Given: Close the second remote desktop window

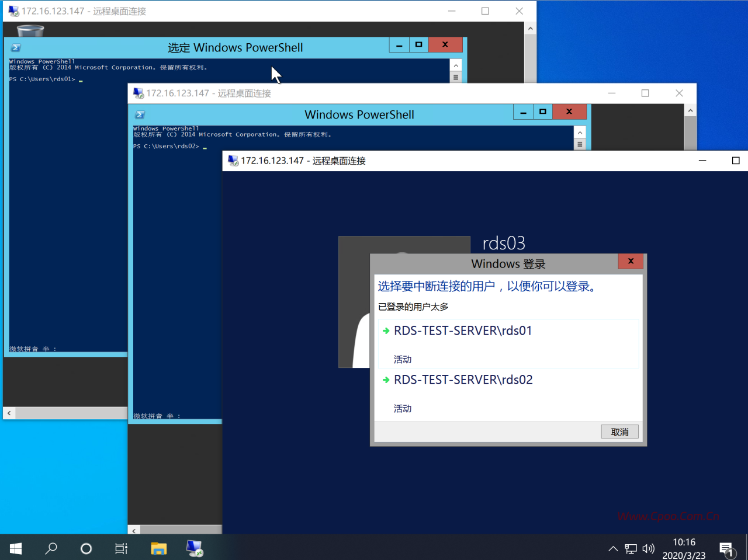Looking at the screenshot, I should pyautogui.click(x=679, y=93).
